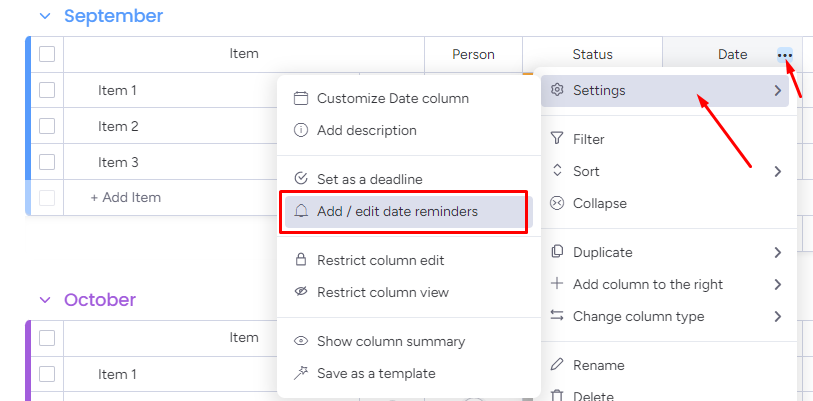Click the Date column three-dot menu icon
813x401 pixels.
pyautogui.click(x=785, y=55)
